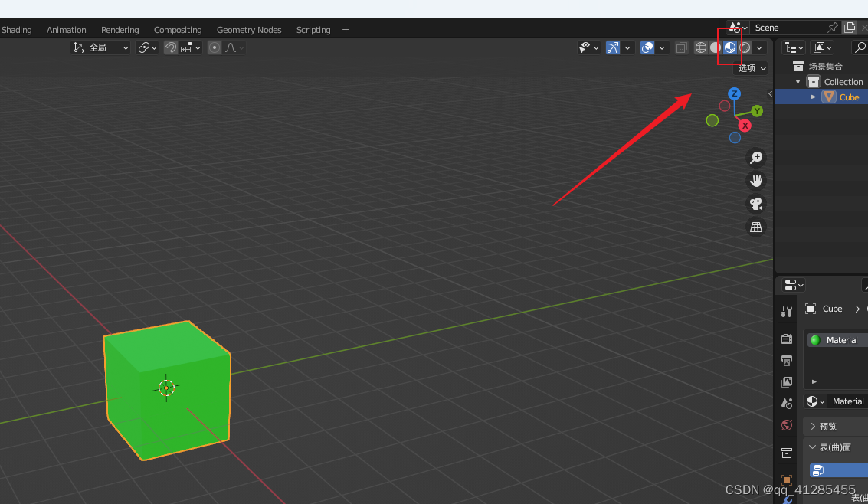
Task: Open the snapping increment options dropdown
Action: [x=191, y=47]
